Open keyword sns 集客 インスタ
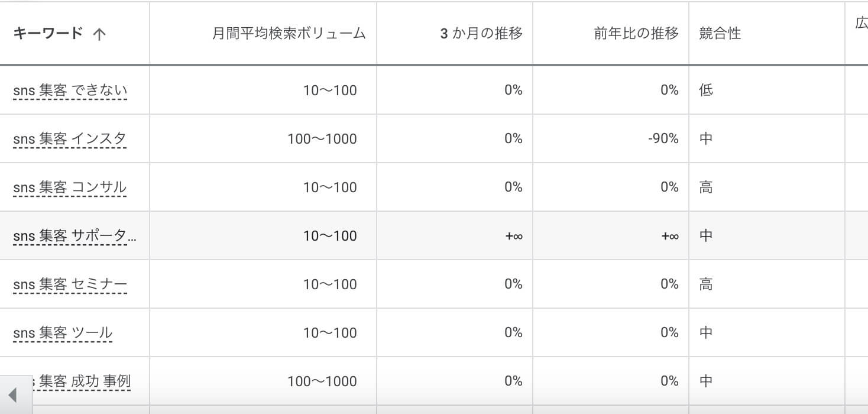Viewport: 868px width, 414px height. click(x=69, y=139)
